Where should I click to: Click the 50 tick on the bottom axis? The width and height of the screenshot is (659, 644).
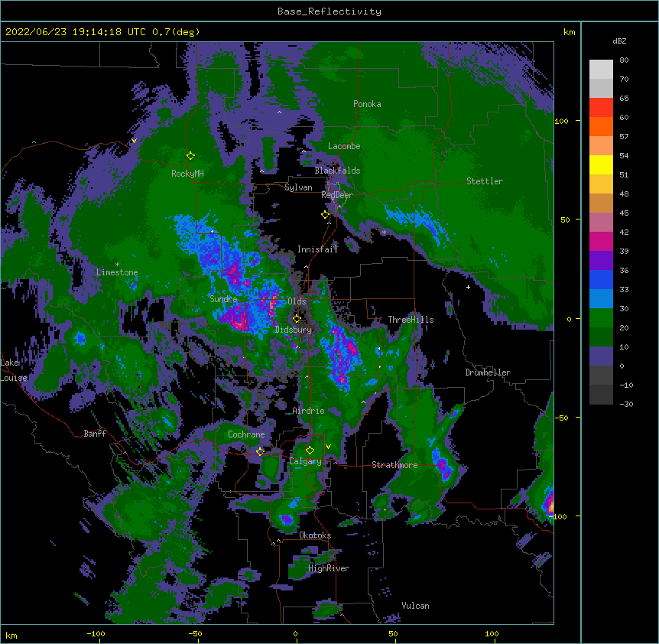tap(393, 633)
